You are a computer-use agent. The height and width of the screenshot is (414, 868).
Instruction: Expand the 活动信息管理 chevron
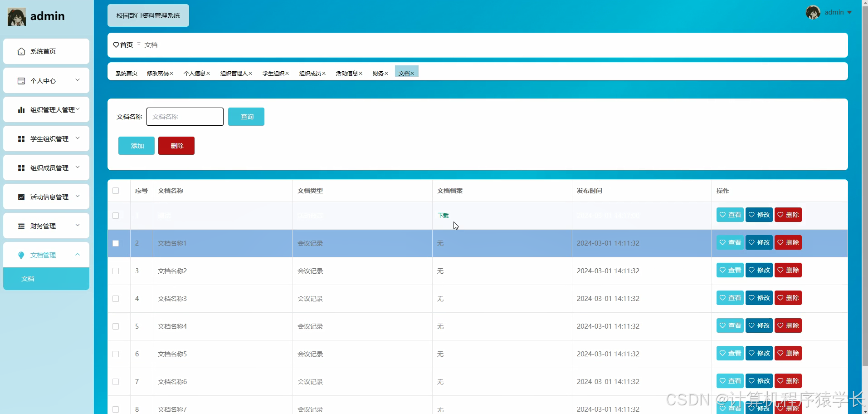tap(78, 196)
